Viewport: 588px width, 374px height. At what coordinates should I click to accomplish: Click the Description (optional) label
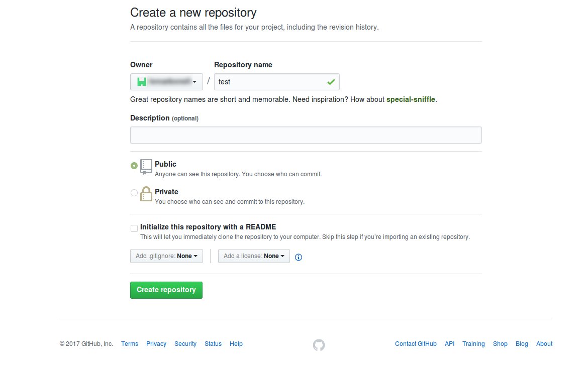164,118
